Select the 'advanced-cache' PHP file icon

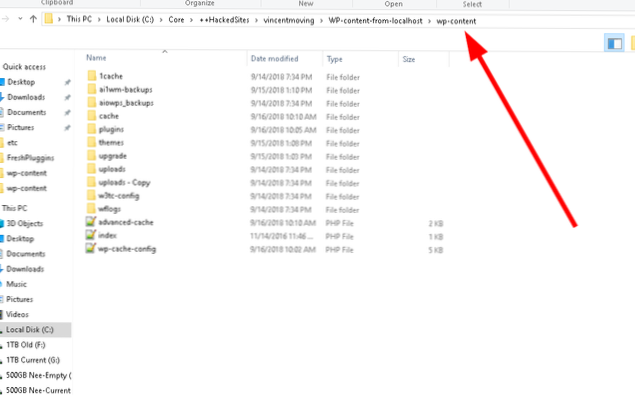pos(91,221)
